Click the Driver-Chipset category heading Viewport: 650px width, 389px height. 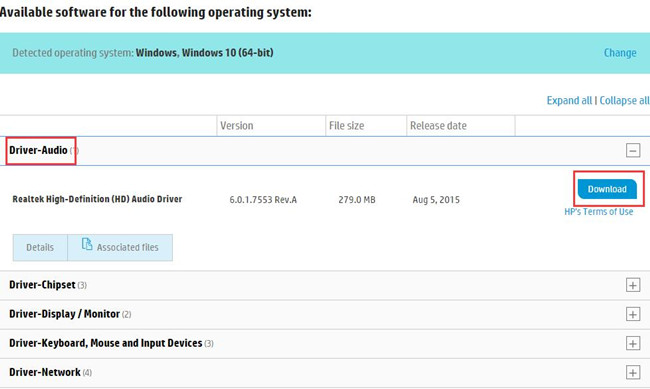coord(42,285)
